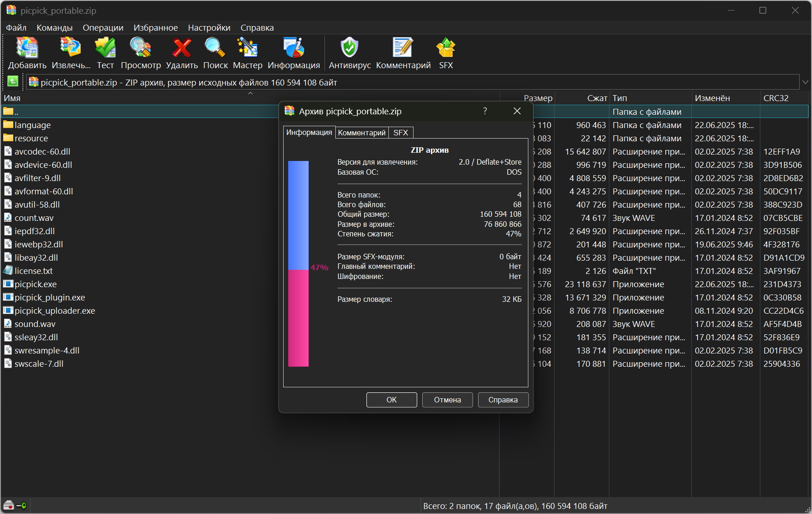
Task: Select the sound.wav file icon
Action: (8, 323)
